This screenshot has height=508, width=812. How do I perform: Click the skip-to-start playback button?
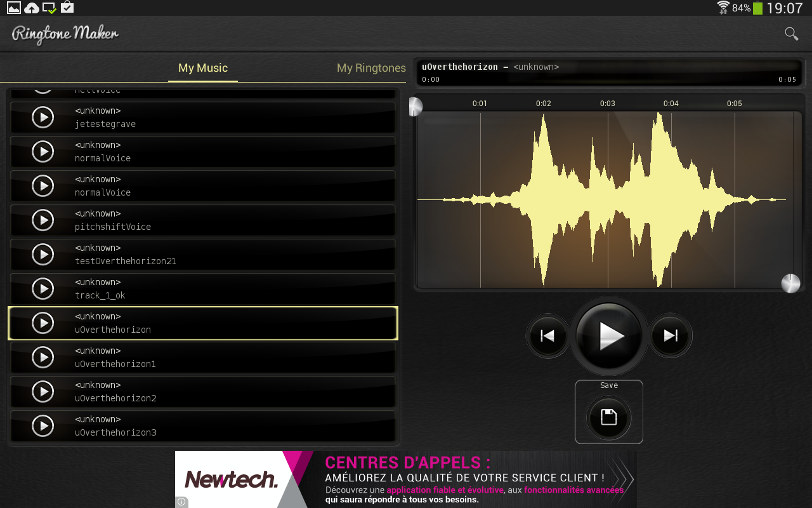(547, 336)
